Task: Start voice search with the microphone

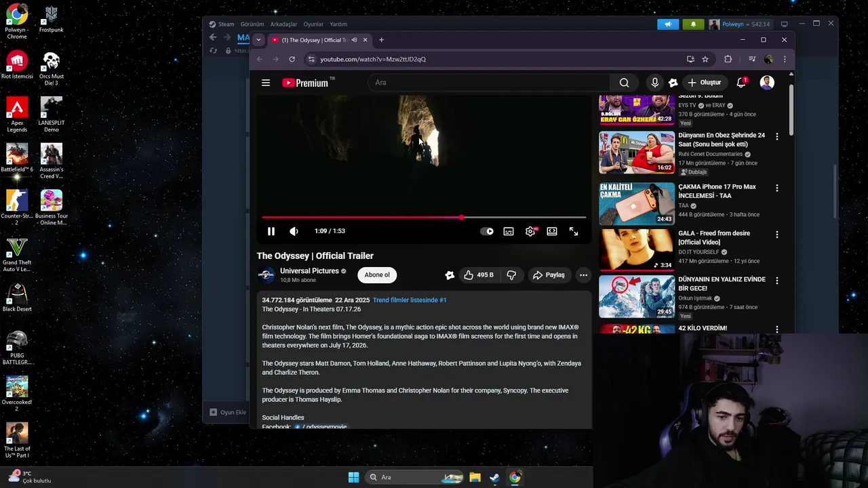Action: coord(654,83)
